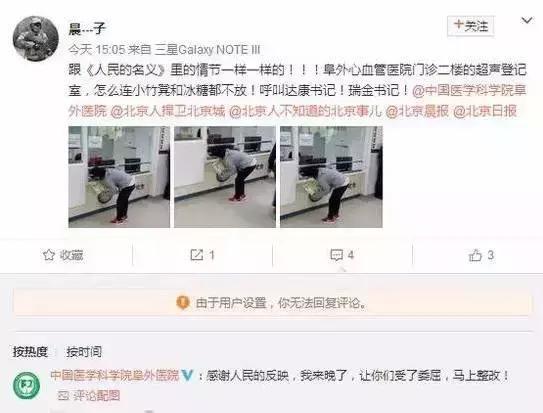Open the @北京晨报 mention link
Viewport: 543px width, 413px height.
pos(417,111)
